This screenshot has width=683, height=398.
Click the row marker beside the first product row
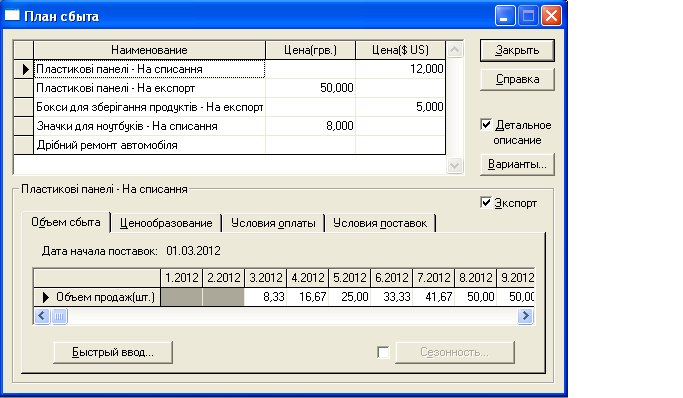tap(24, 69)
